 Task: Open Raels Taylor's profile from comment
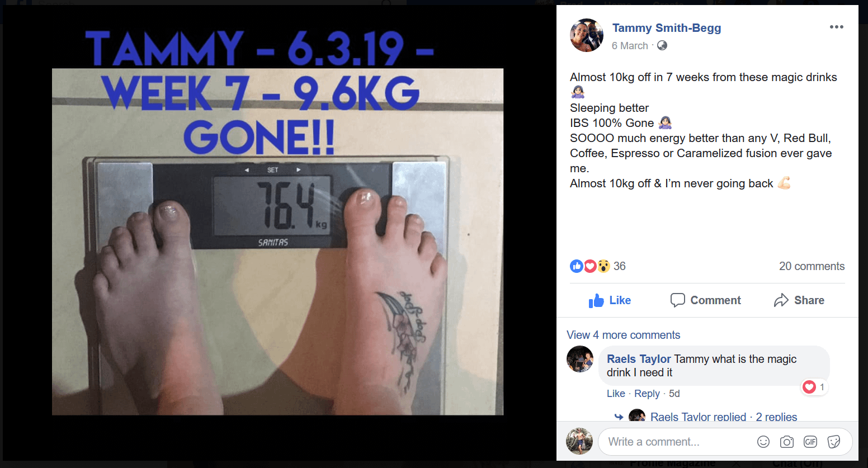click(639, 359)
